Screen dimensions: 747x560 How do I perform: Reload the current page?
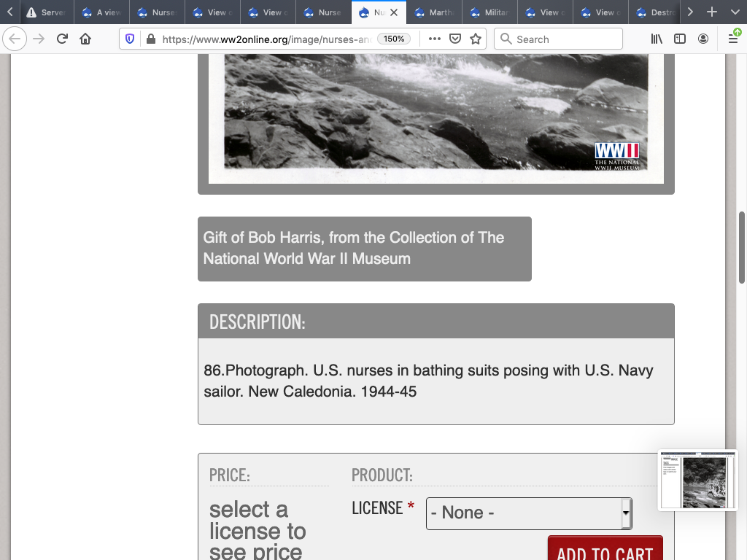pos(62,39)
